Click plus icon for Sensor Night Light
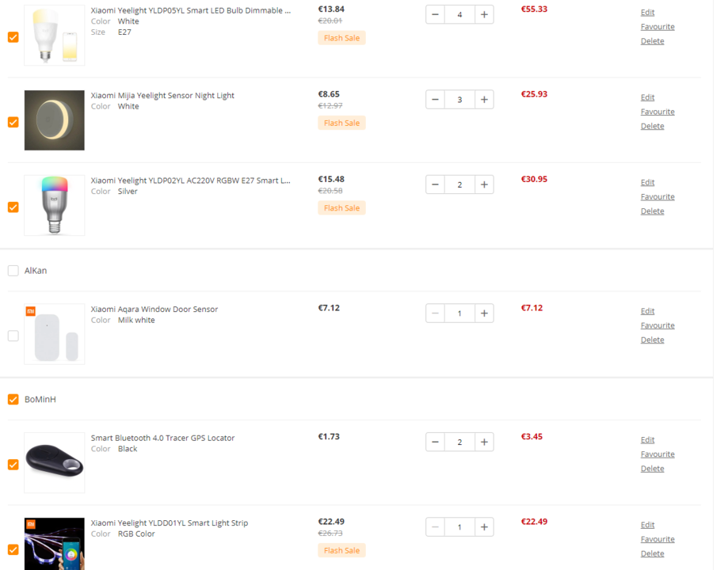The width and height of the screenshot is (728, 570). click(x=484, y=99)
